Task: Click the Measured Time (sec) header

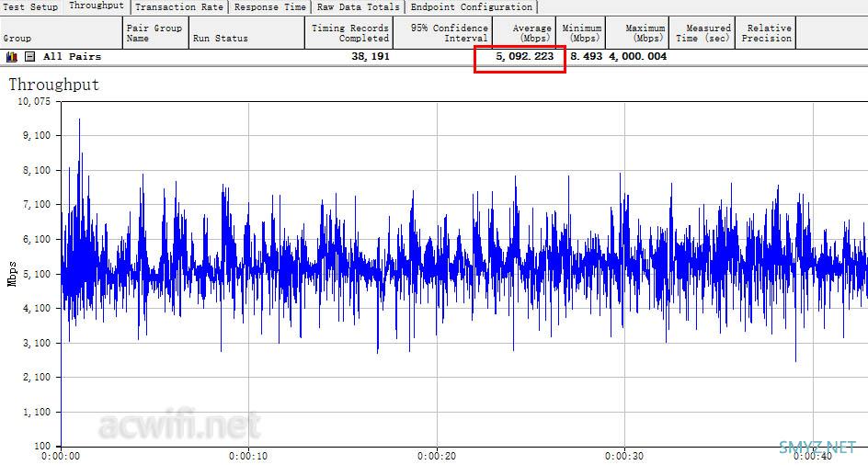Action: 702,33
